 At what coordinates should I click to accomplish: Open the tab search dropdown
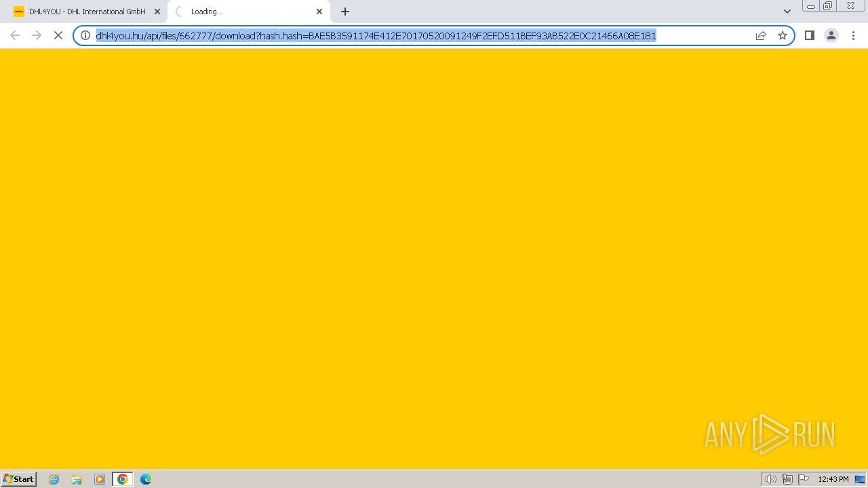pos(787,12)
